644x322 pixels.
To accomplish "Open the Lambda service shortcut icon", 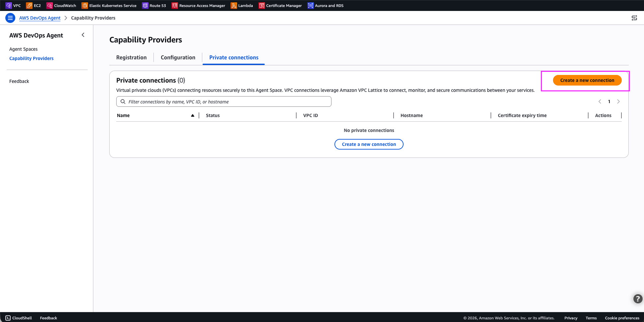I will coord(234,6).
